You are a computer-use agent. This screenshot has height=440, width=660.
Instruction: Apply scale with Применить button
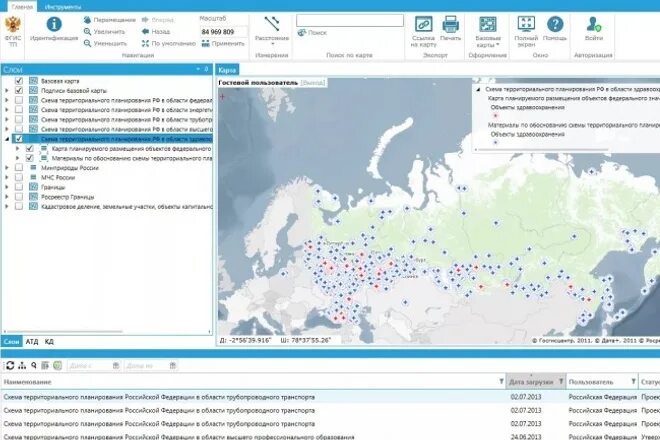tap(223, 43)
